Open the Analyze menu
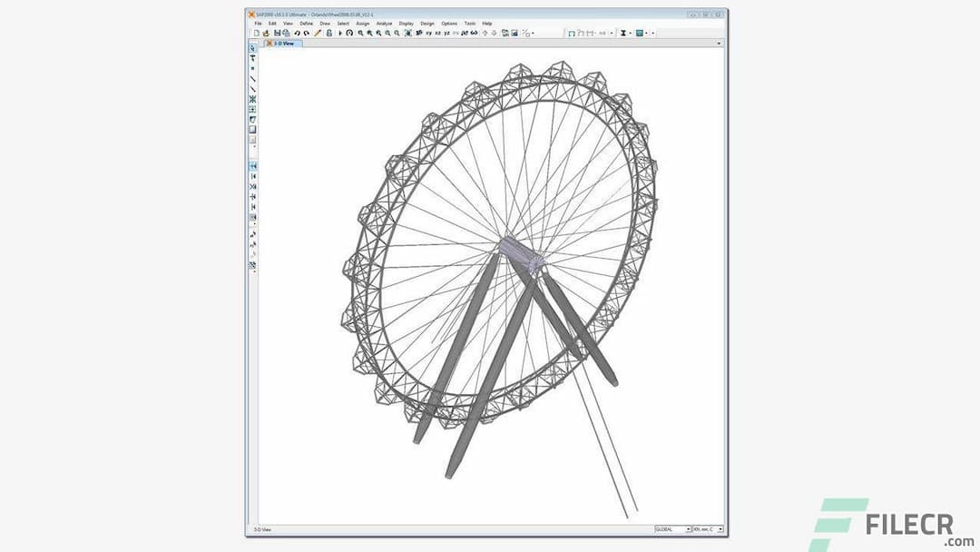This screenshot has width=980, height=552. click(383, 23)
